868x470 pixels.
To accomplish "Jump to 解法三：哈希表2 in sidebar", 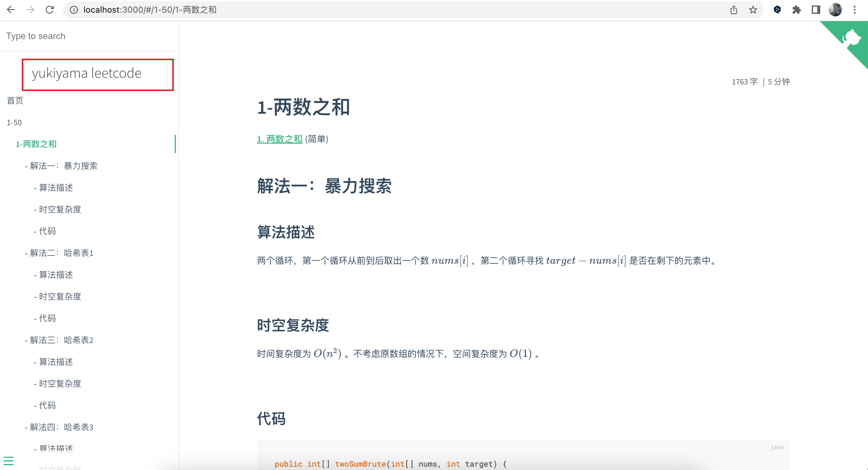I will 61,340.
